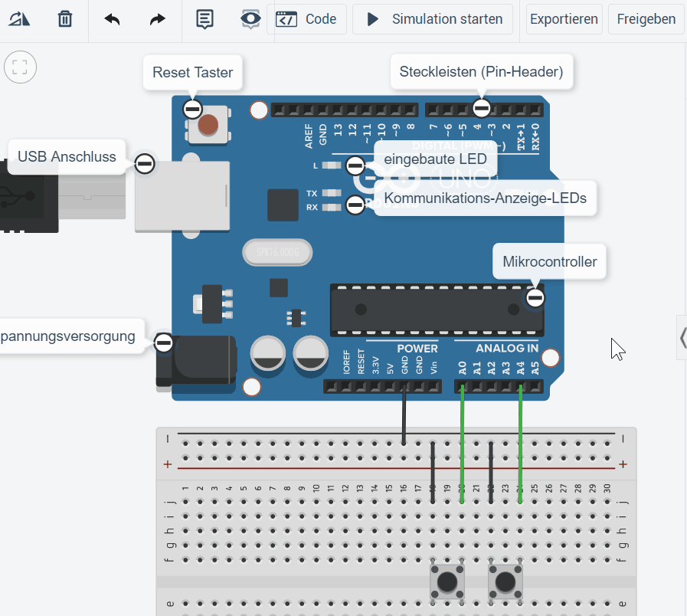Collapse the Steckleisten annotation pin
The width and height of the screenshot is (687, 616).
click(x=482, y=107)
